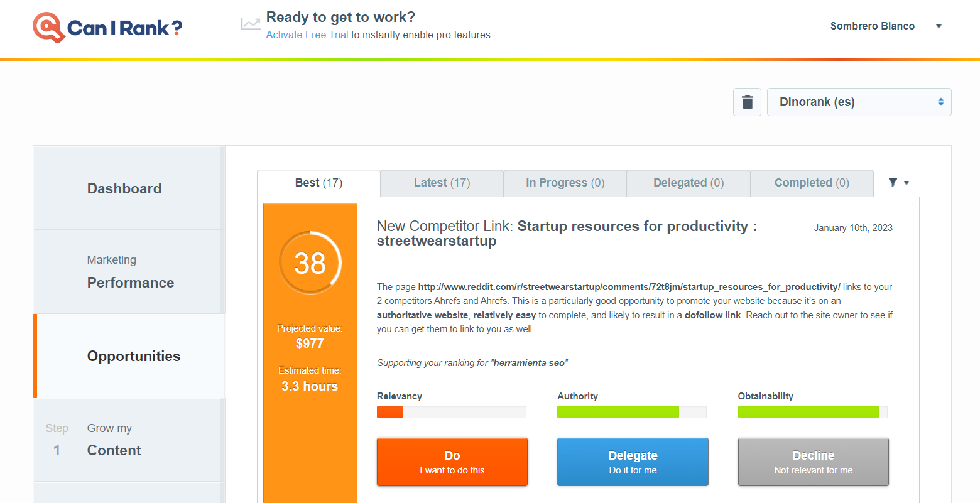
Task: Open Marketing Performance in the sidebar
Action: point(129,272)
